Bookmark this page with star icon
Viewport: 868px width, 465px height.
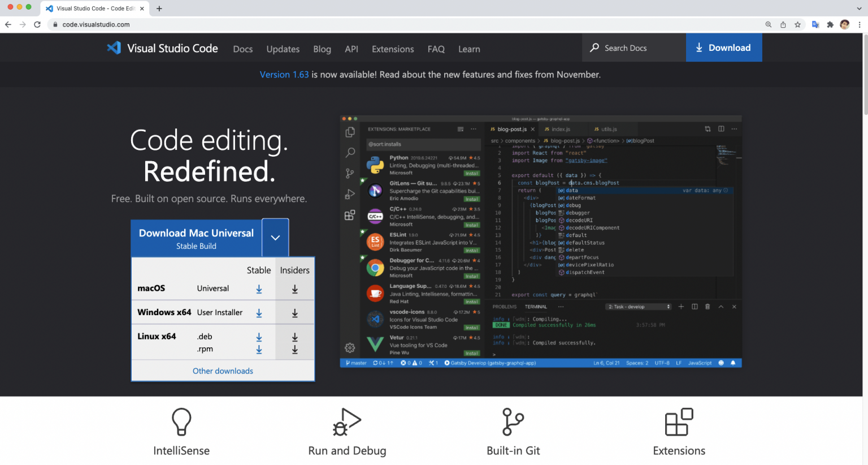pyautogui.click(x=797, y=24)
